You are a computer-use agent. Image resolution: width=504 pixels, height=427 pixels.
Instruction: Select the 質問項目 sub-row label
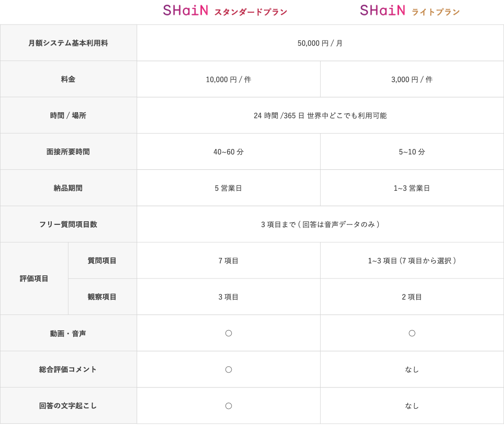click(102, 260)
